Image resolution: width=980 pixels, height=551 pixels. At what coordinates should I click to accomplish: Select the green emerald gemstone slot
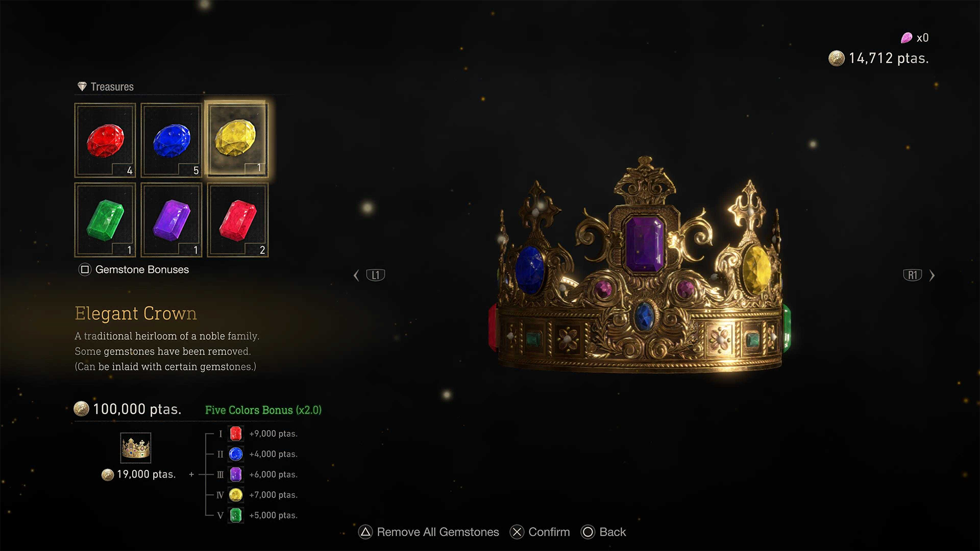(105, 220)
